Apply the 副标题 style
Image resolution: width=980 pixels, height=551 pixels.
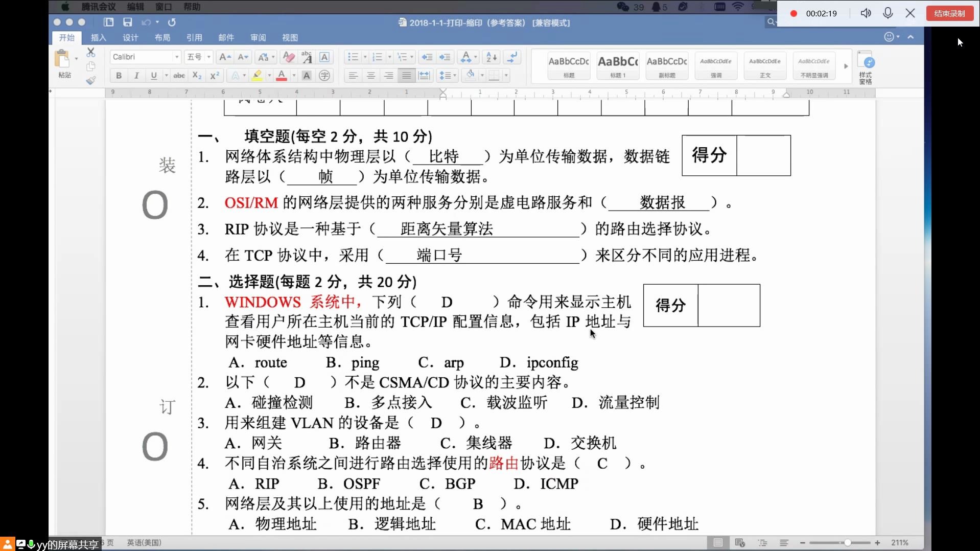click(x=667, y=66)
